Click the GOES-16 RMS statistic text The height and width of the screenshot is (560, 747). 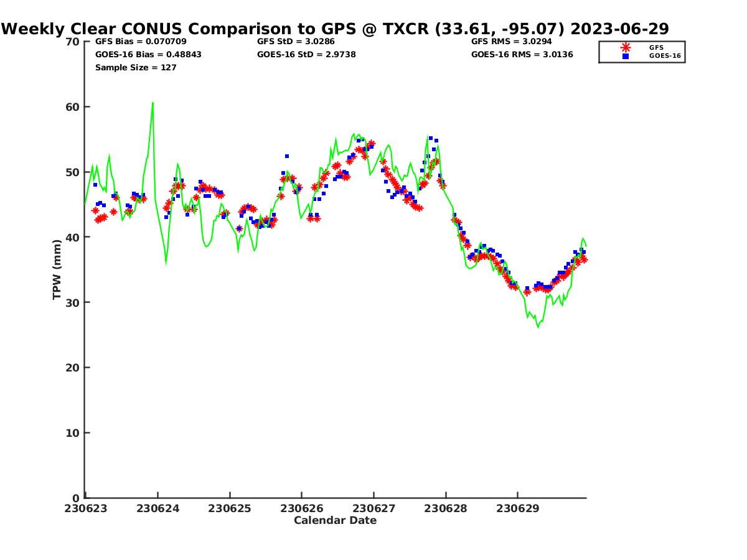[522, 55]
